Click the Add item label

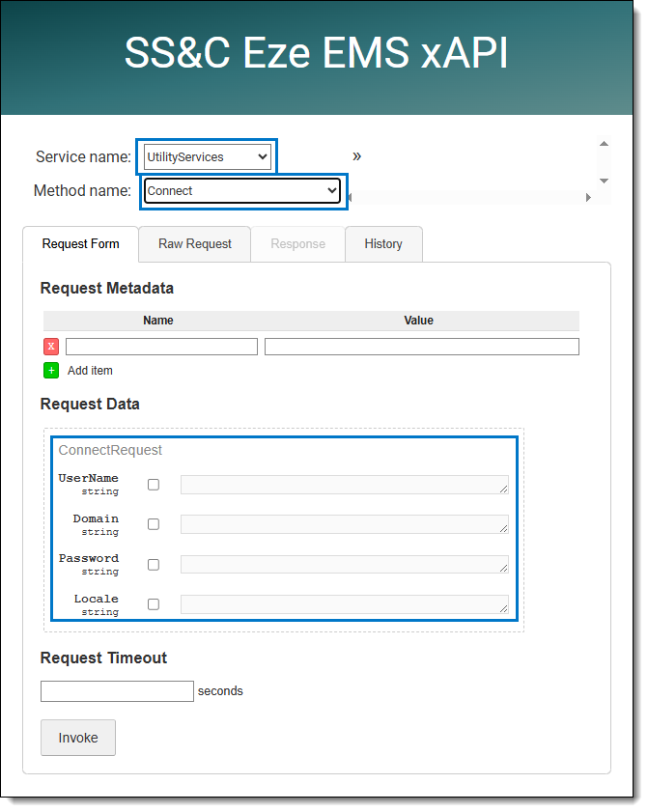click(90, 371)
